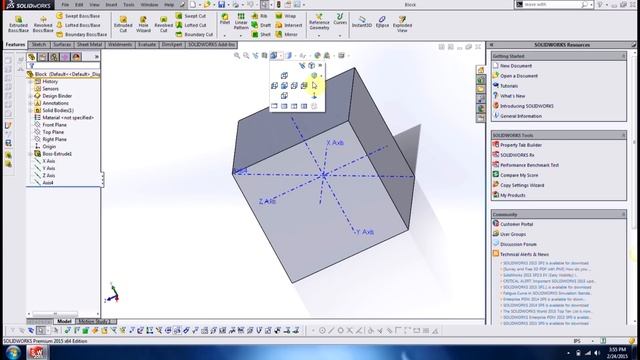Viewport: 640px width, 360px height.
Task: Toggle the Instant3D button
Action: 362,22
